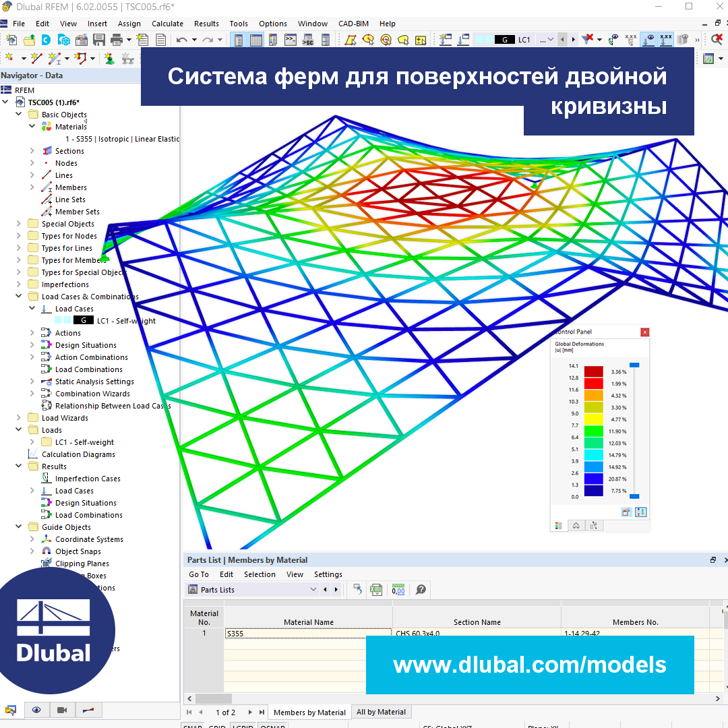Select LC1 - Self-weight under Loads
Screen dimensions: 728x728
[84, 442]
